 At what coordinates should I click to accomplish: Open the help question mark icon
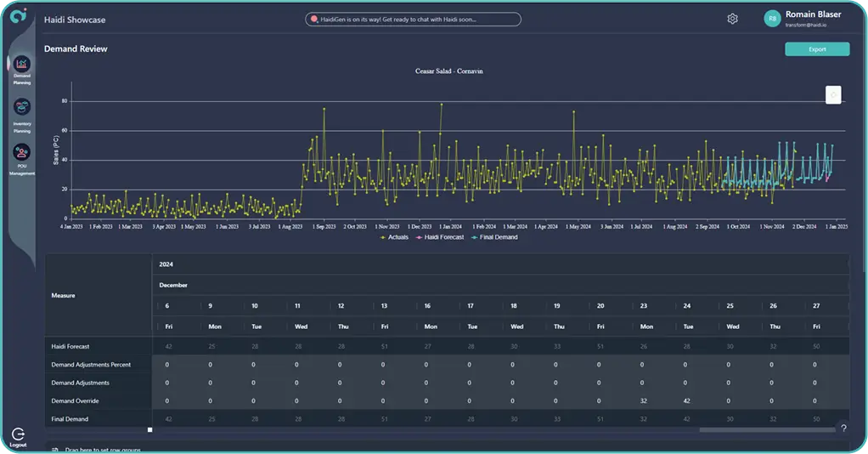(x=843, y=428)
